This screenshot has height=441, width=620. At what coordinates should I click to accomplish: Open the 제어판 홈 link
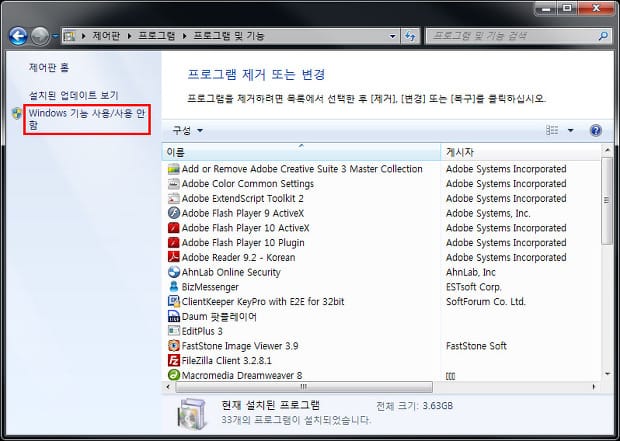point(49,68)
